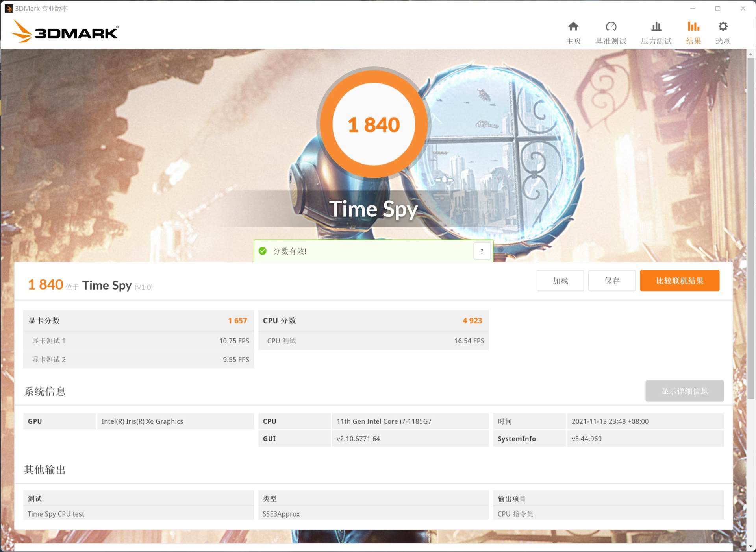Click the 1 840 score in the orange ring
The image size is (756, 552).
pos(374,125)
